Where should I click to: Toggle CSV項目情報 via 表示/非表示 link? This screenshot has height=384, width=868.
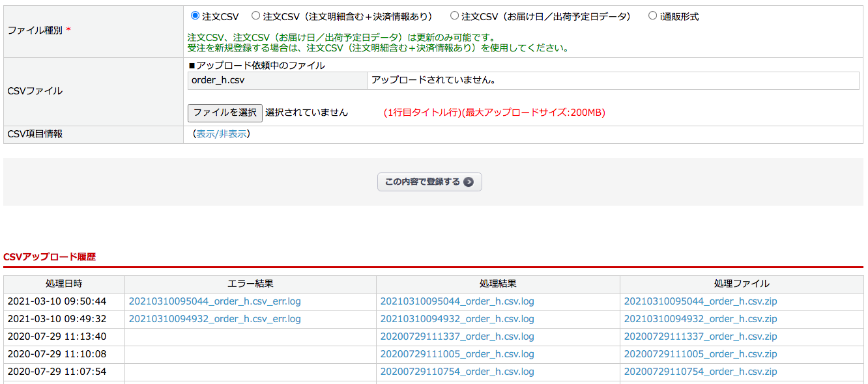(222, 134)
